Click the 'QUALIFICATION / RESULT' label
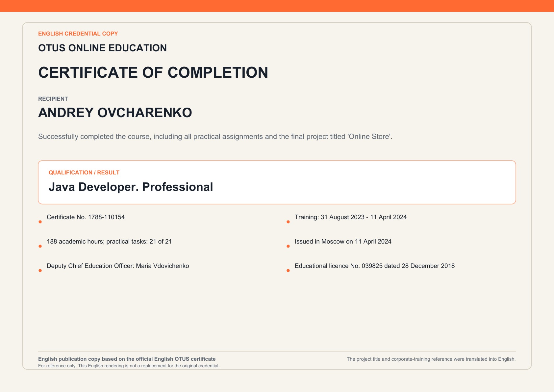 (x=84, y=172)
